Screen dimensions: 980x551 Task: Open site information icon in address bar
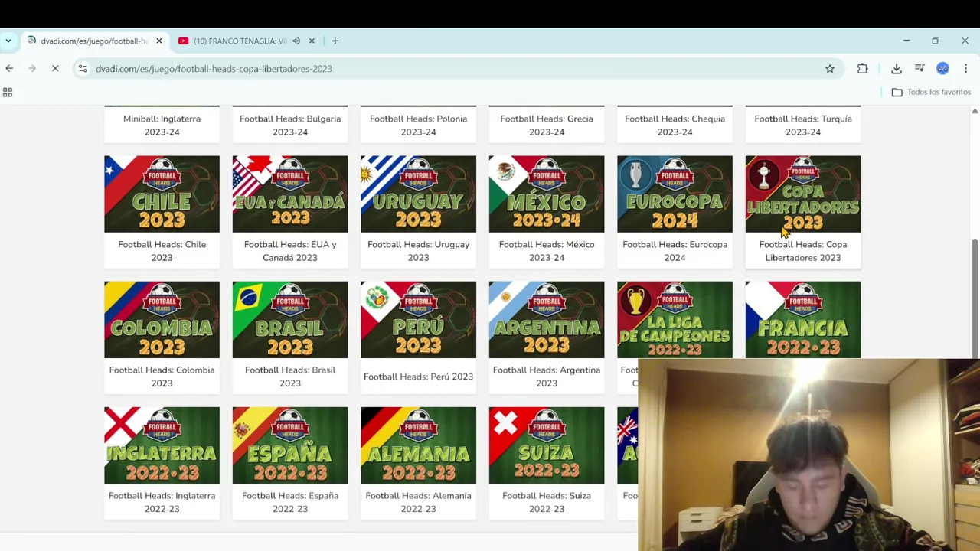[83, 69]
